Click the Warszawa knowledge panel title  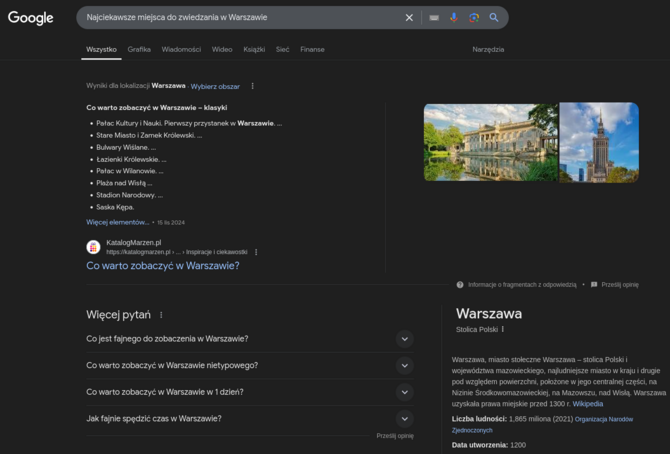coord(489,313)
